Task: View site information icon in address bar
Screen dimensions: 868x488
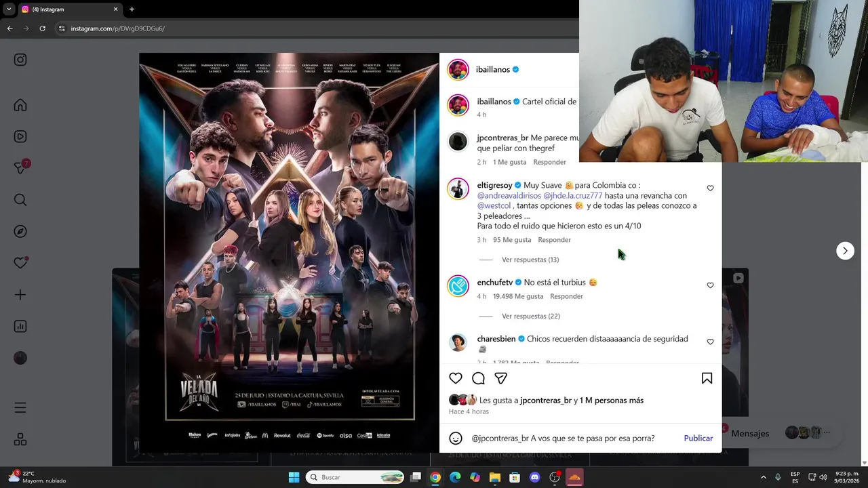Action: pyautogui.click(x=62, y=28)
